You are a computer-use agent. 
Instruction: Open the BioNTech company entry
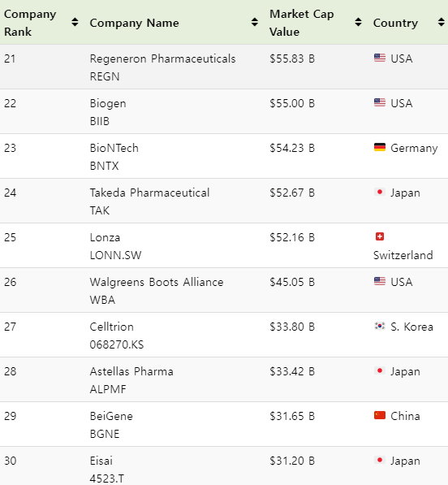(114, 148)
